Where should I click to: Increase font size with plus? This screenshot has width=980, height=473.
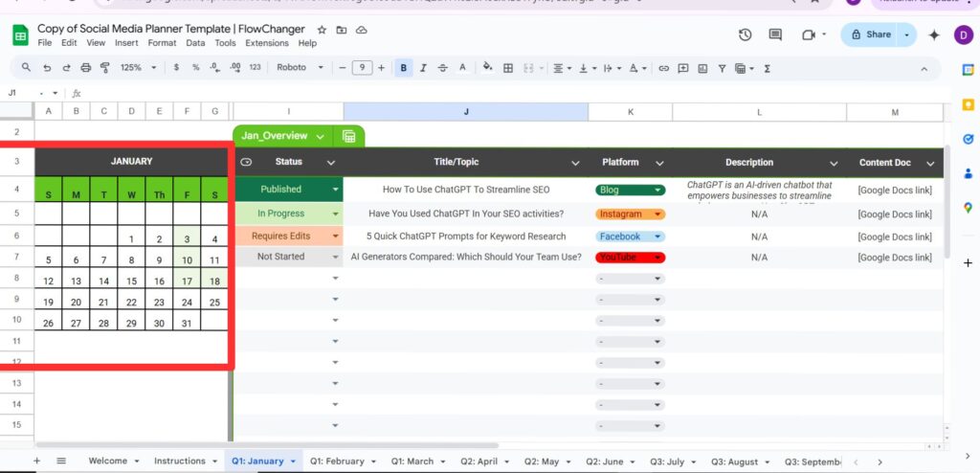tap(381, 68)
